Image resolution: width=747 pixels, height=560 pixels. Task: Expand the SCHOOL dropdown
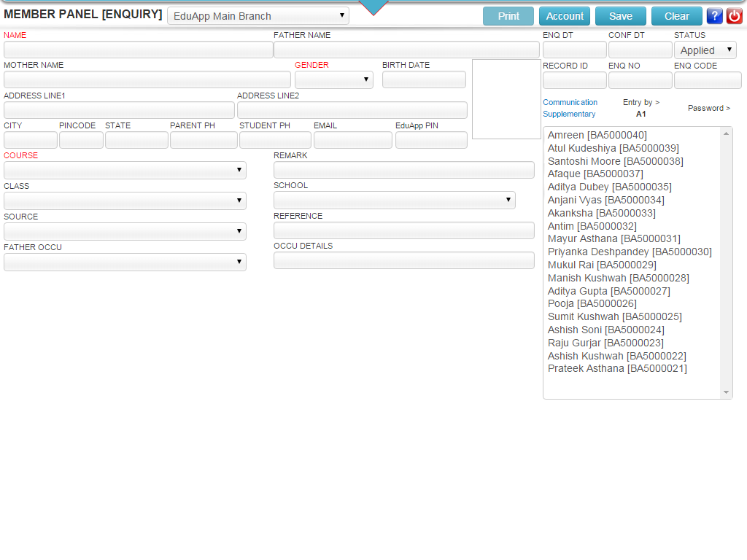pos(395,200)
